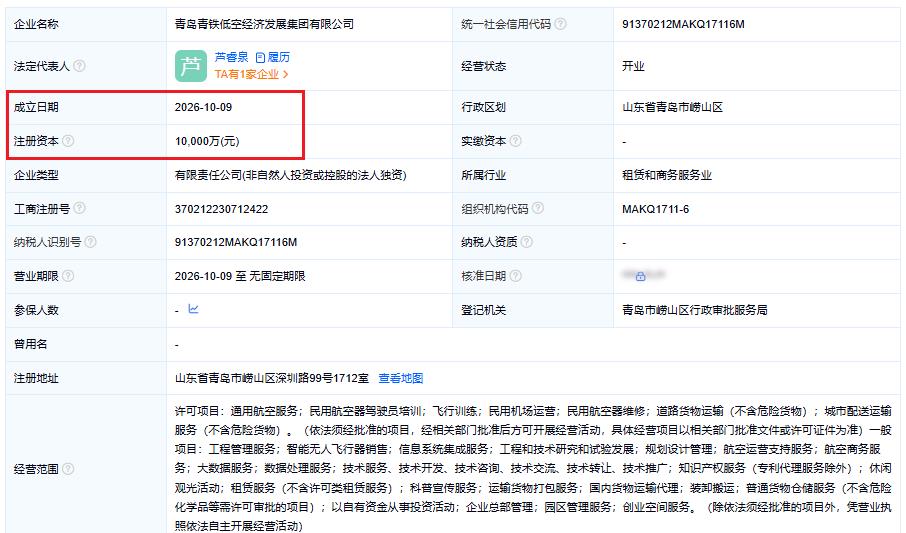Image resolution: width=906 pixels, height=533 pixels.
Task: Click establishment date 2026-10-09 in the 成立日期 row
Action: coord(203,108)
